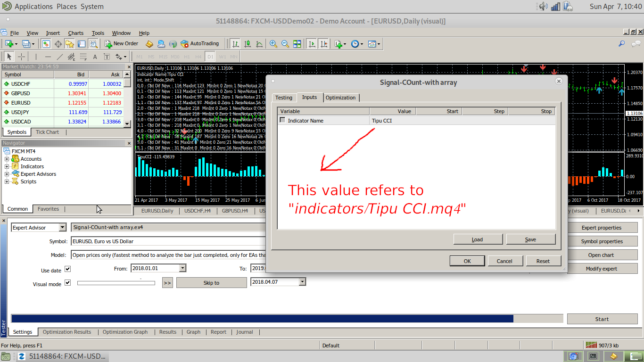Expand the Scripts tree node

7,181
